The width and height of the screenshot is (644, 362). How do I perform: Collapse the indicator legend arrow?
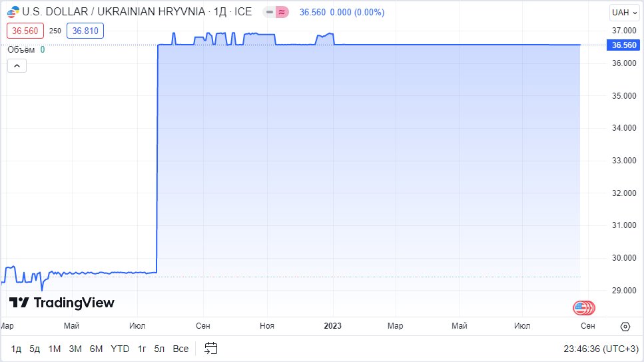click(17, 65)
